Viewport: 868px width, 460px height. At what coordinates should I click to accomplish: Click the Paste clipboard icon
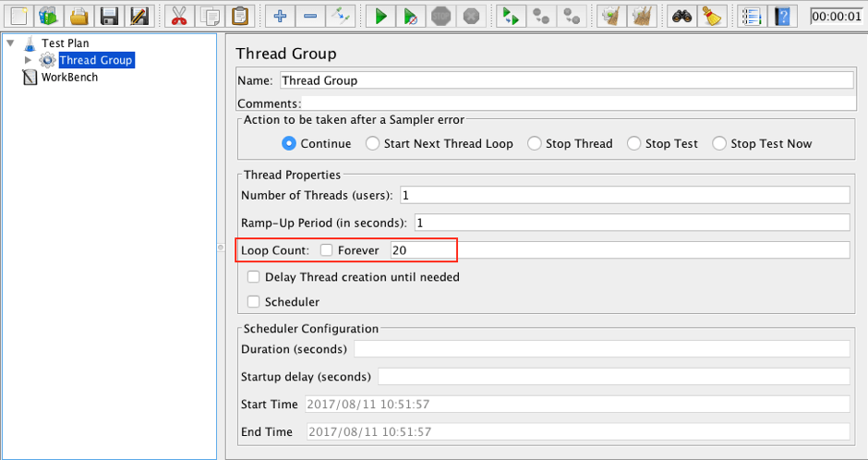(x=240, y=16)
